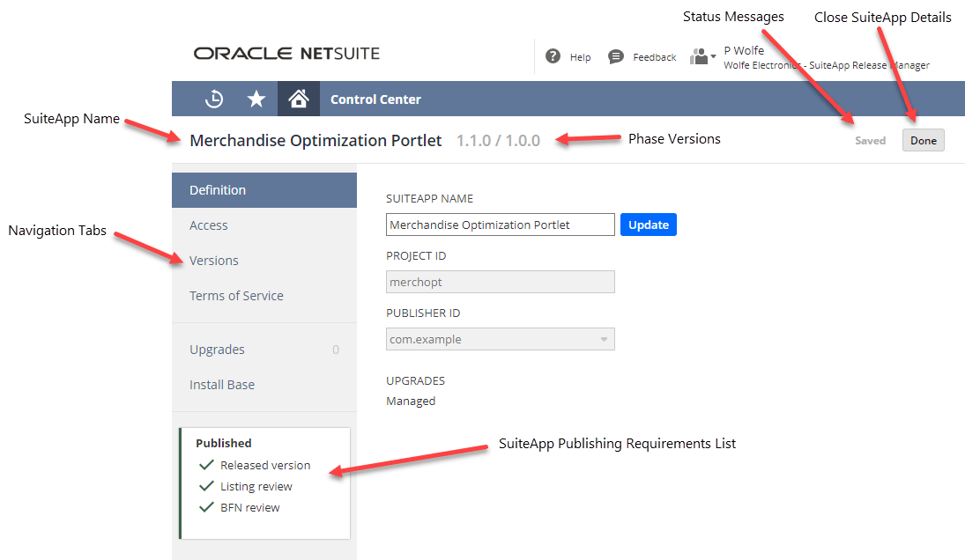The image size is (965, 560).
Task: Open the Recent Records clock icon
Action: coord(214,99)
